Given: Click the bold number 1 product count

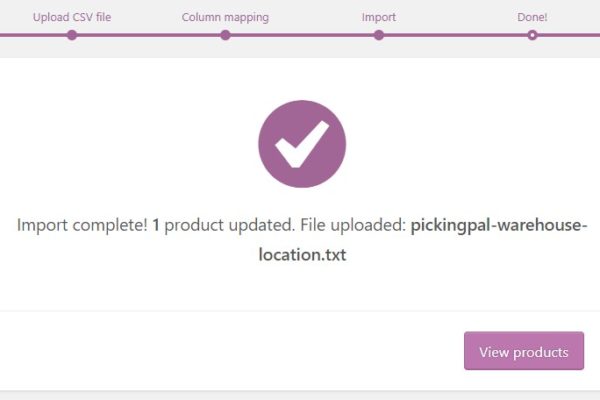Looking at the screenshot, I should click(156, 225).
